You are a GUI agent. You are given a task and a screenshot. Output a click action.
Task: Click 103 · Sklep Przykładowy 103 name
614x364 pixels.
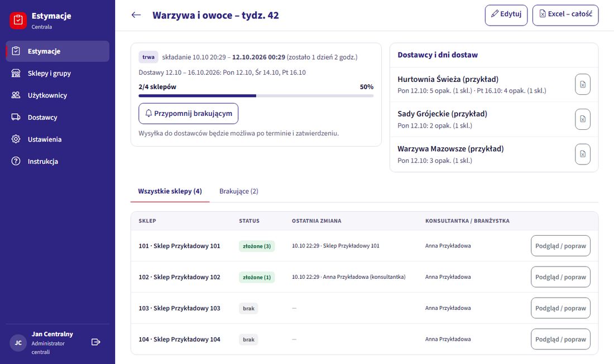(x=179, y=308)
